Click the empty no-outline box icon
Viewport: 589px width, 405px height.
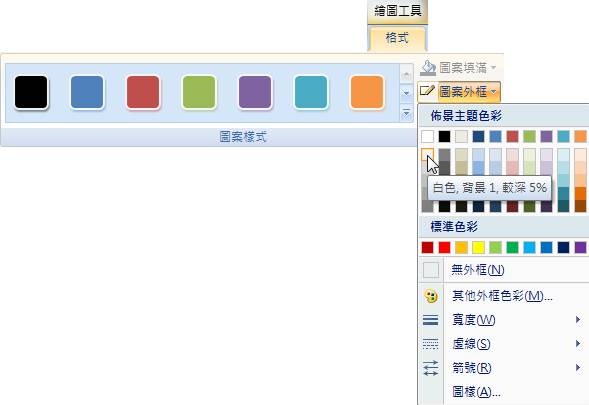tap(431, 270)
